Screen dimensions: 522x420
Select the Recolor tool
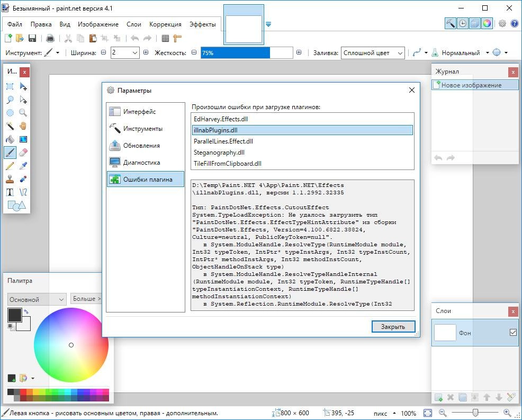(23, 179)
